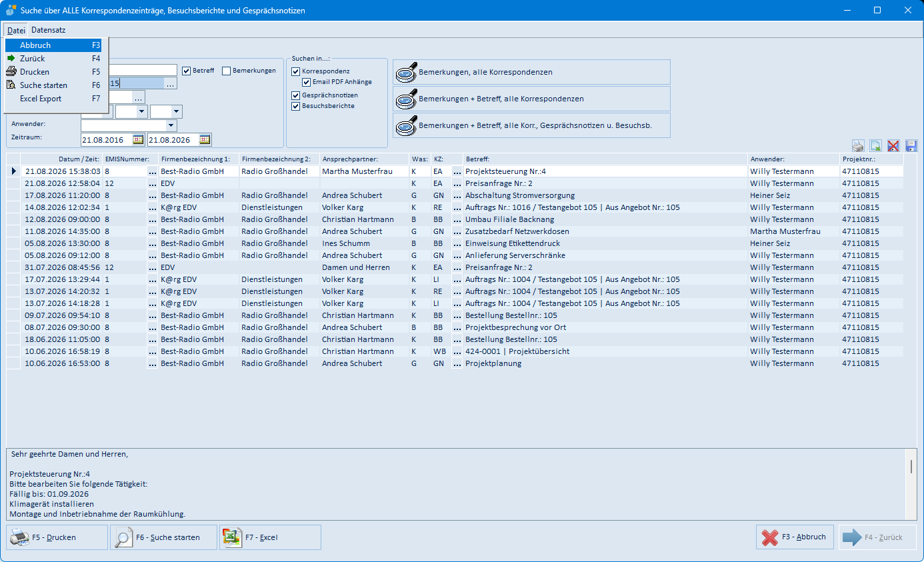Image resolution: width=924 pixels, height=562 pixels.
Task: Toggle Email PDF Anhänge checkbox
Action: tap(307, 82)
